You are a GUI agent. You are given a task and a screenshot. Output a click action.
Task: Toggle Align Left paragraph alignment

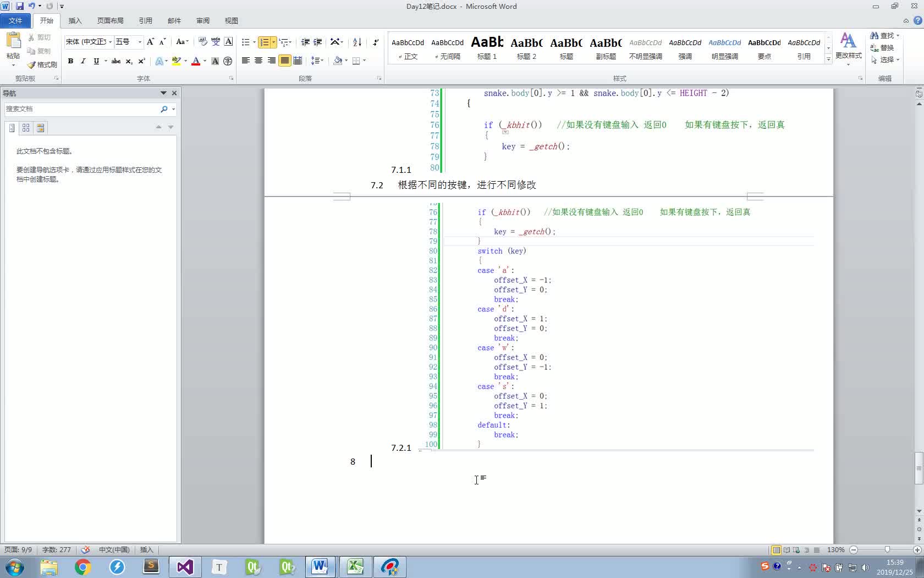coord(246,61)
